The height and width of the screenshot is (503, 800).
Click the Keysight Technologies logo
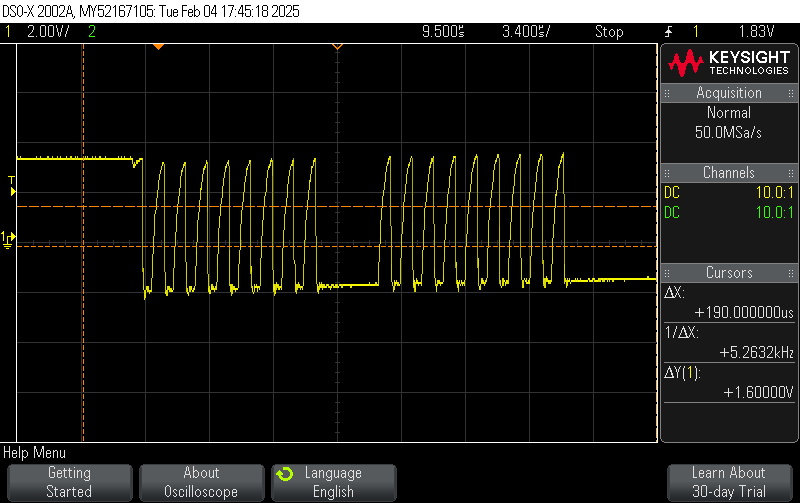[x=729, y=63]
